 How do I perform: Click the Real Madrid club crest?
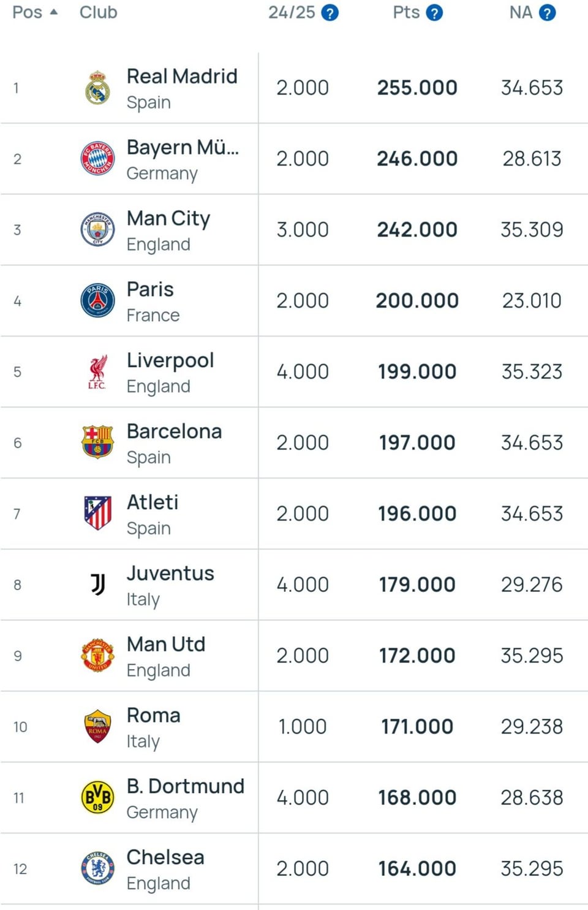pos(97,88)
